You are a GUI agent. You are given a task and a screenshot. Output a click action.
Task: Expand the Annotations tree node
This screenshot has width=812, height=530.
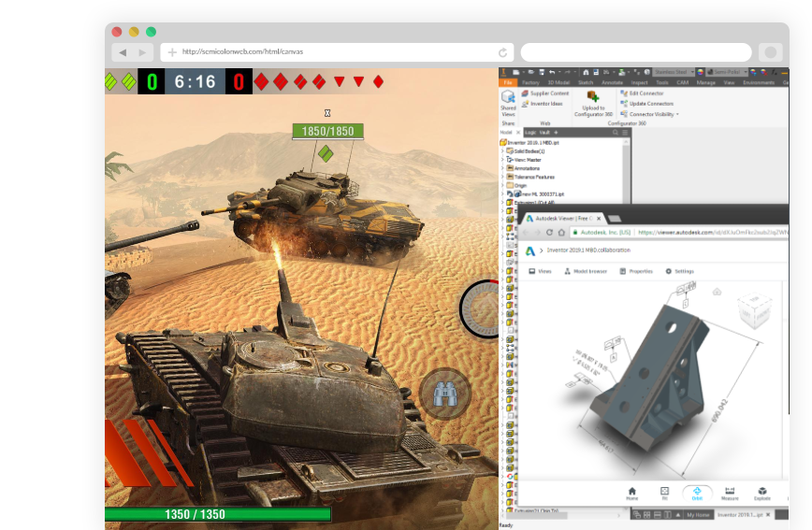pyautogui.click(x=502, y=168)
